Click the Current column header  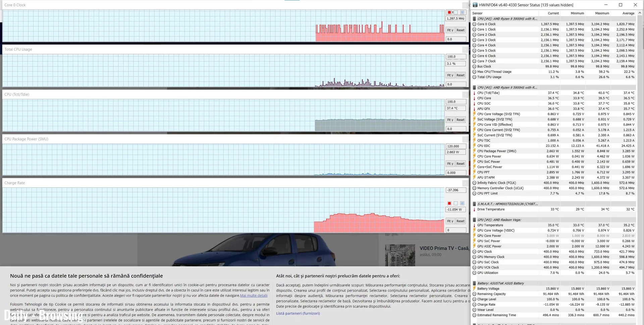click(553, 13)
